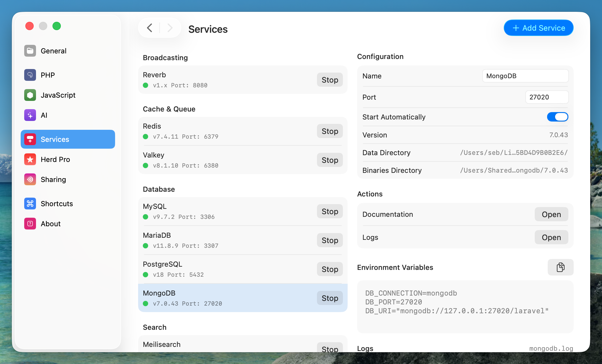Open the General settings tab
This screenshot has height=364, width=602.
pyautogui.click(x=68, y=51)
